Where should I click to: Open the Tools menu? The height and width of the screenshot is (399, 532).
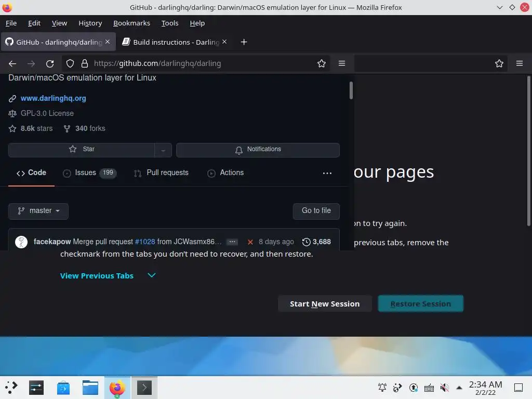(x=170, y=23)
